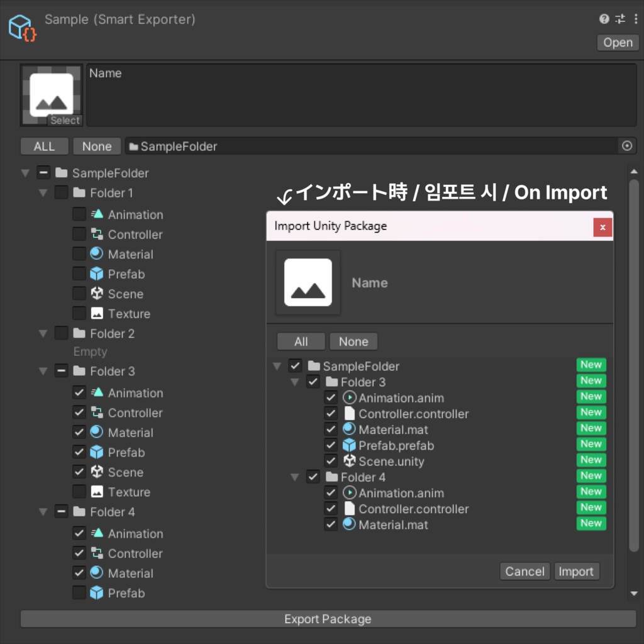Collapse Folder 1 in exporter tree
644x644 pixels.
click(43, 192)
